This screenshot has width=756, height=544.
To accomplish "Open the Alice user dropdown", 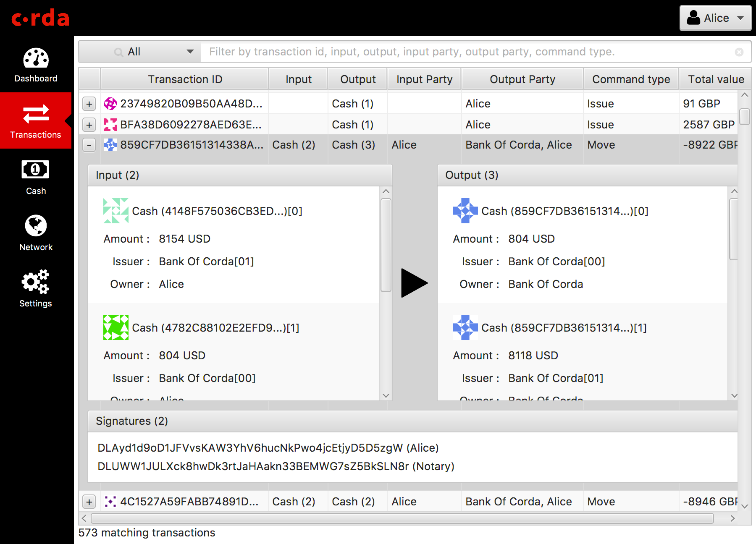I will pos(716,18).
